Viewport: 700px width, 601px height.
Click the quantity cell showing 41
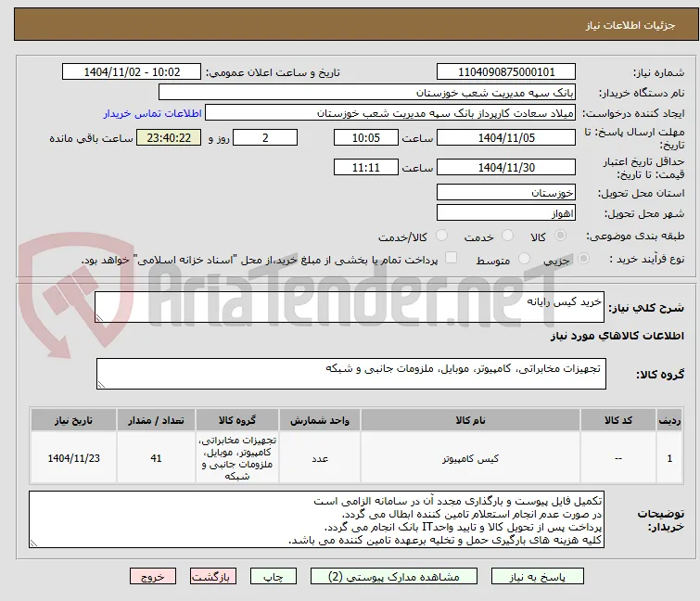pos(156,458)
